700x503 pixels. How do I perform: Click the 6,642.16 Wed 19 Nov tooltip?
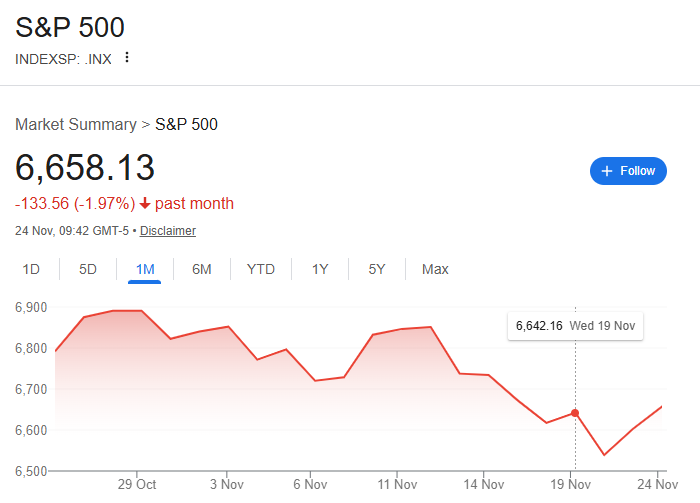coord(575,325)
